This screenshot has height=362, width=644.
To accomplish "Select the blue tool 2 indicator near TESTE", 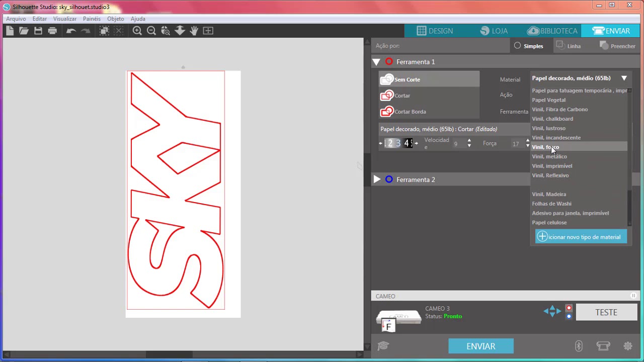I will [569, 316].
